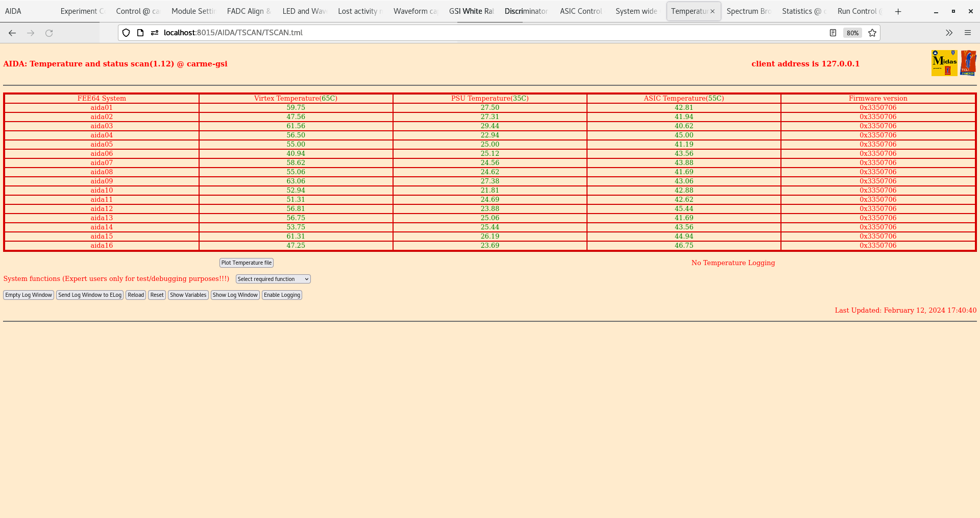Click the Midas logo image
This screenshot has height=518, width=980.
944,63
